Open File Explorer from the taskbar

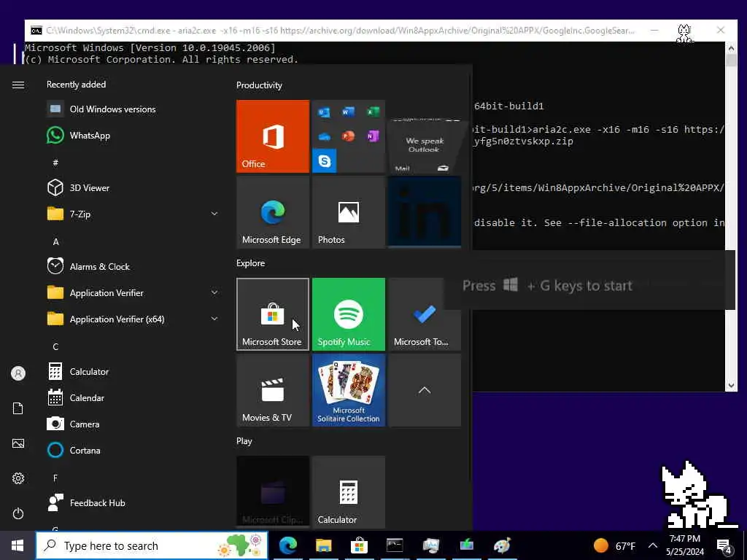(323, 545)
